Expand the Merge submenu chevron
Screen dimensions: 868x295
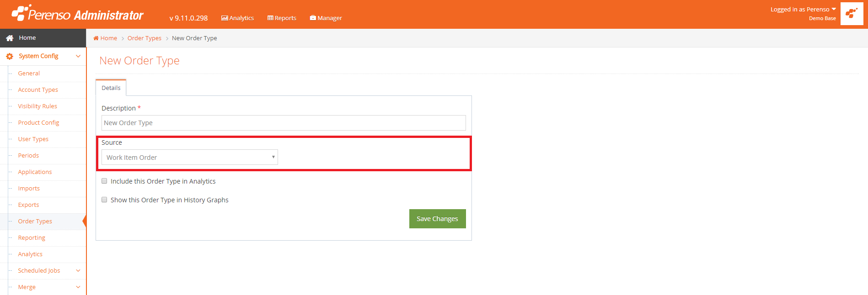point(78,287)
